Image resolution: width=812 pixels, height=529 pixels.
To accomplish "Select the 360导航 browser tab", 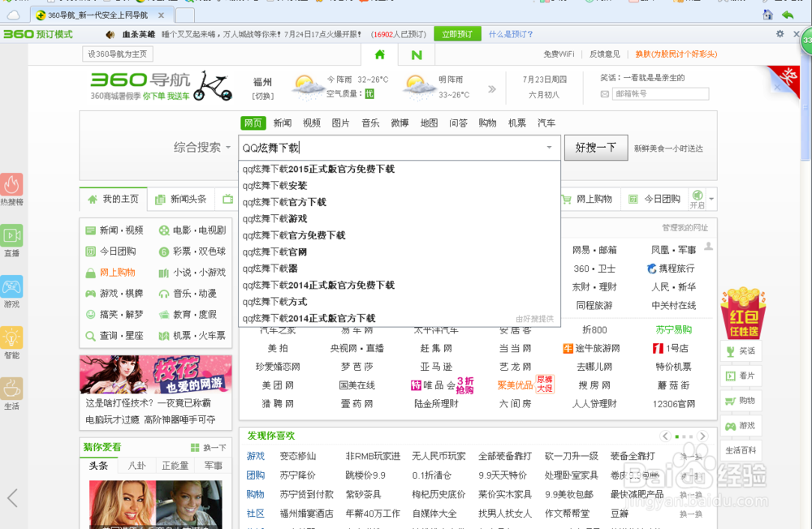I will coord(101,15).
